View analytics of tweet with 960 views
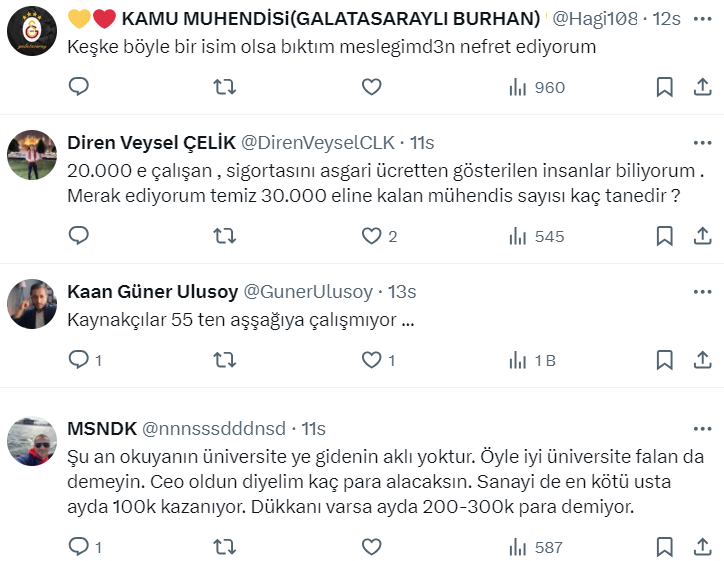The width and height of the screenshot is (724, 561). point(537,87)
